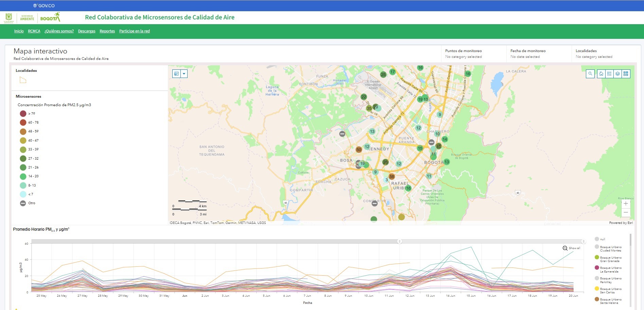The height and width of the screenshot is (310, 644).
Task: Activate the rectangle select features tool
Action: [176, 74]
